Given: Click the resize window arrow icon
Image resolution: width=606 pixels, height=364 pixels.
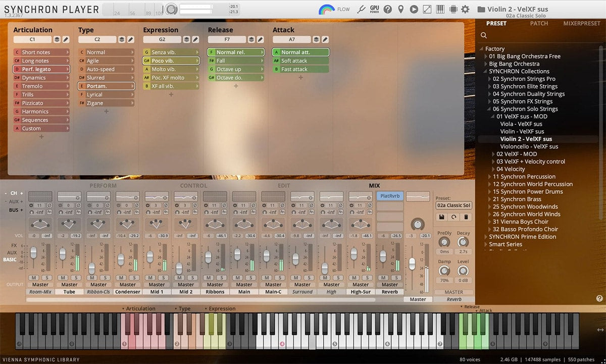Looking at the screenshot, I should tap(427, 9).
